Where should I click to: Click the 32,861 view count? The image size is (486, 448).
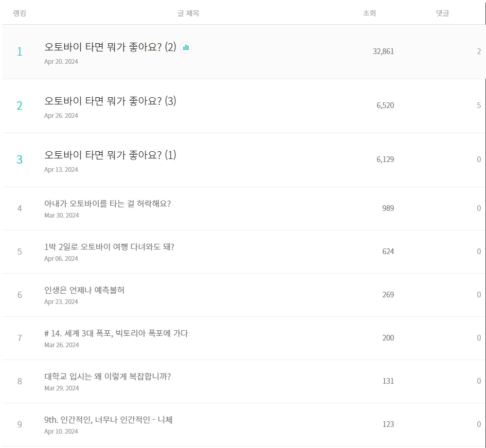click(x=383, y=51)
